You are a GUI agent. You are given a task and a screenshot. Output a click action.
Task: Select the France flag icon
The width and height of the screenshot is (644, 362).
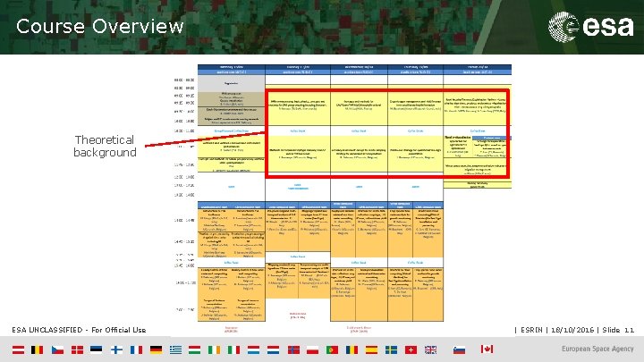pos(136,349)
